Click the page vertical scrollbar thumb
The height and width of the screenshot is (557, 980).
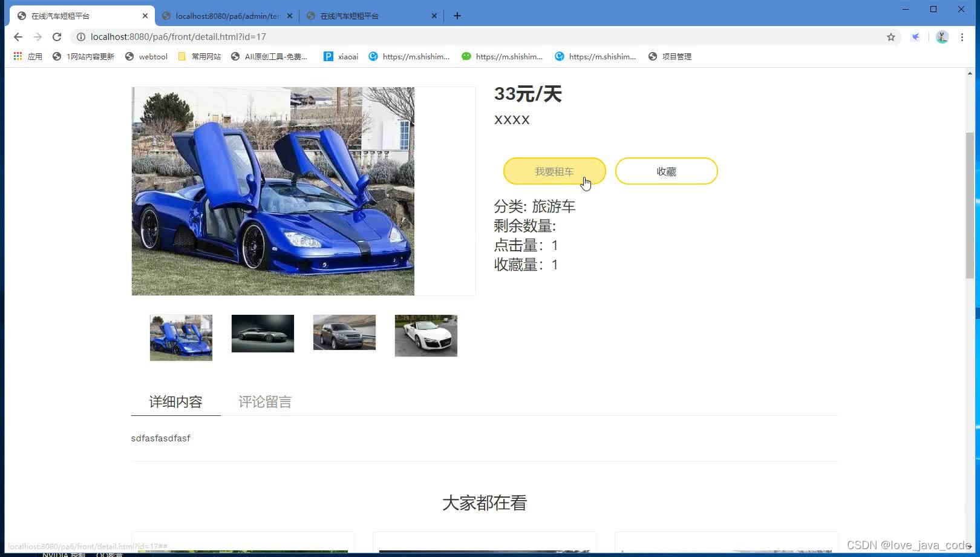(x=970, y=206)
